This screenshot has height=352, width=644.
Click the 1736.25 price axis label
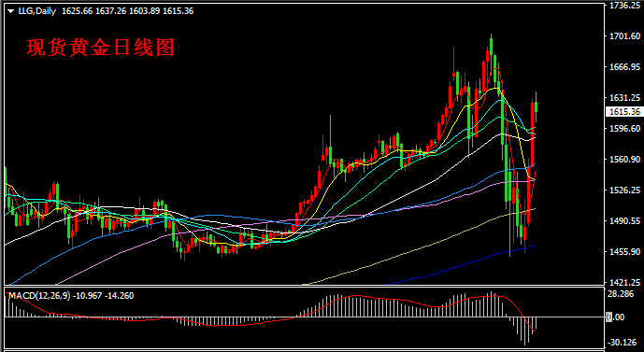click(625, 6)
